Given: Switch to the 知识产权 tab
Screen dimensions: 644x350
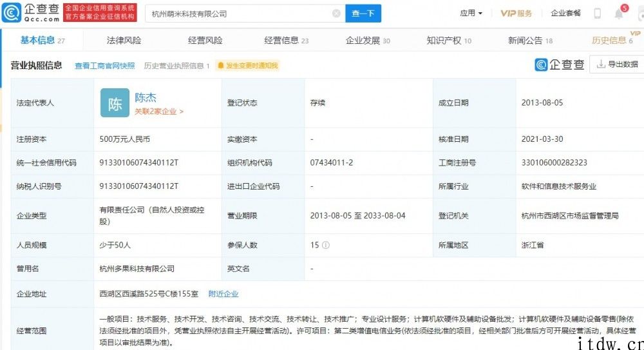Looking at the screenshot, I should pyautogui.click(x=449, y=41).
